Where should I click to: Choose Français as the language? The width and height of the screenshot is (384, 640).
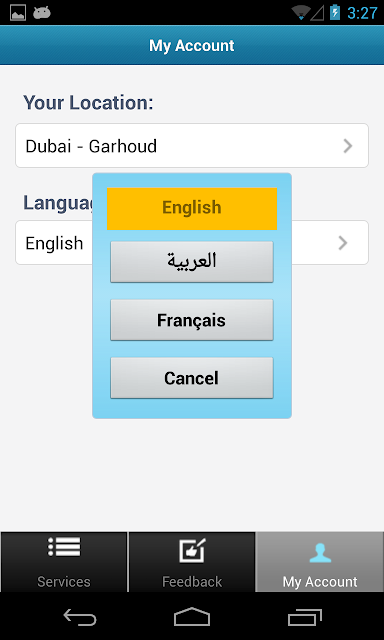pyautogui.click(x=192, y=320)
